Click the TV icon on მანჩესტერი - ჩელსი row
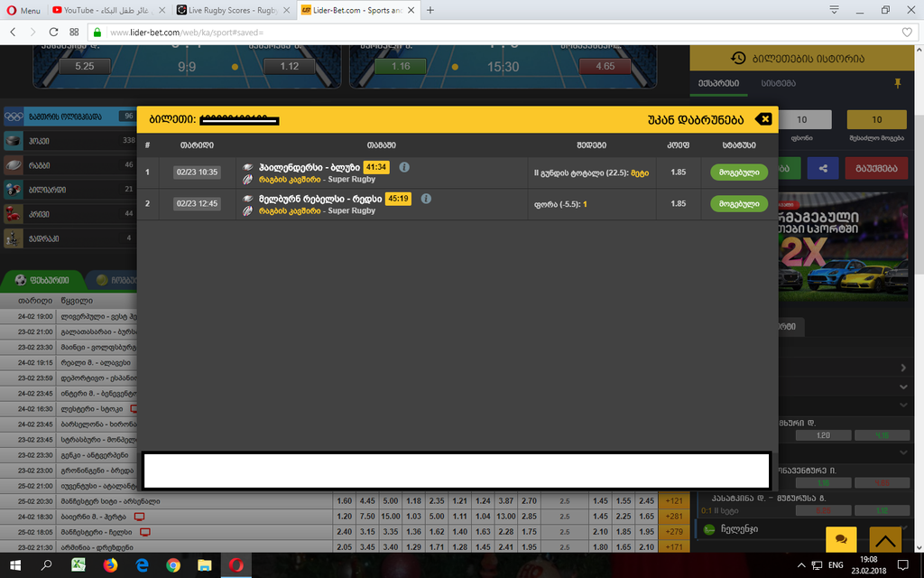 (145, 532)
